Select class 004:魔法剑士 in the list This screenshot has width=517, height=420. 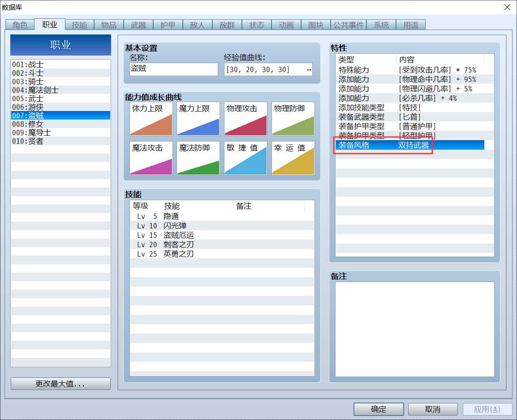(x=60, y=90)
